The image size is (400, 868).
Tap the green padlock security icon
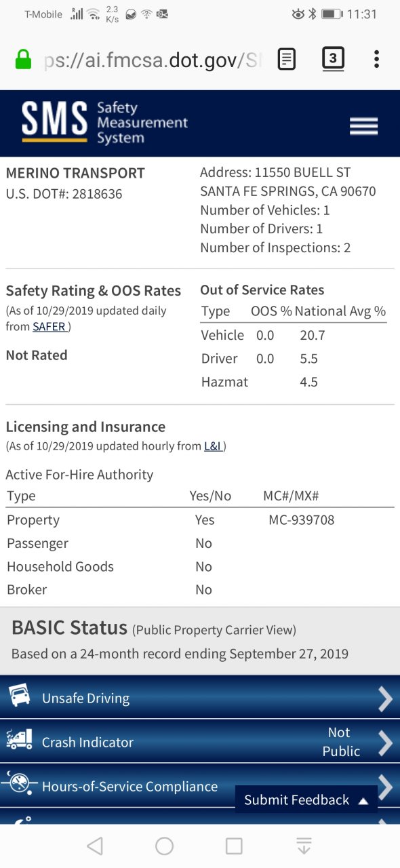23,60
